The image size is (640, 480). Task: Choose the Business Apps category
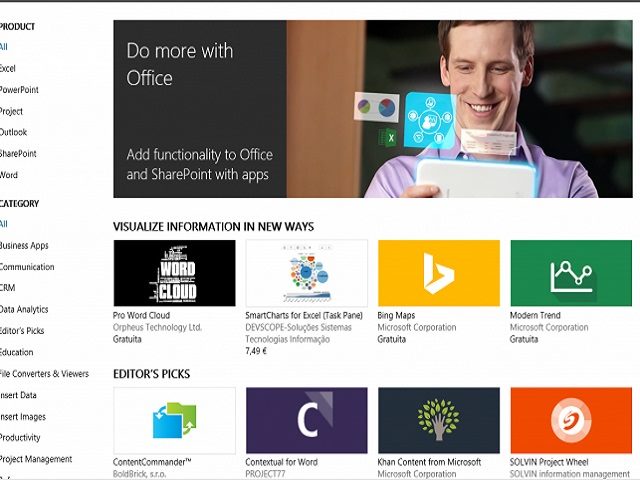click(24, 246)
